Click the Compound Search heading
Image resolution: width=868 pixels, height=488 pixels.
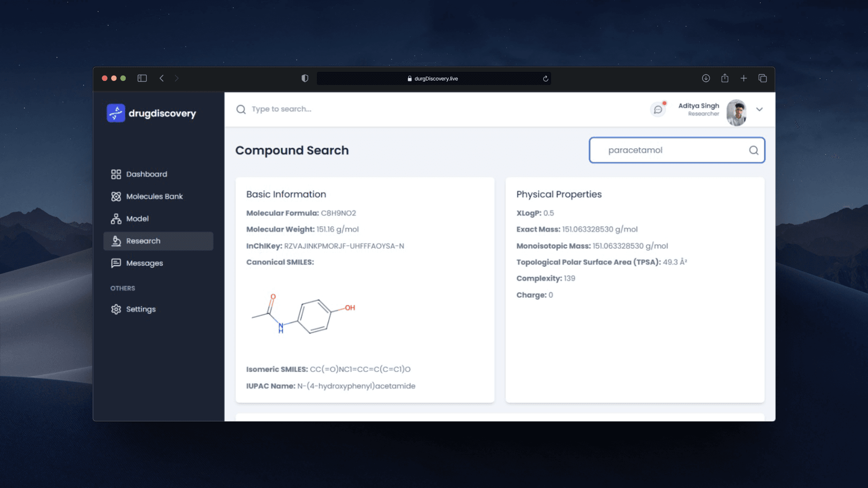coord(292,150)
